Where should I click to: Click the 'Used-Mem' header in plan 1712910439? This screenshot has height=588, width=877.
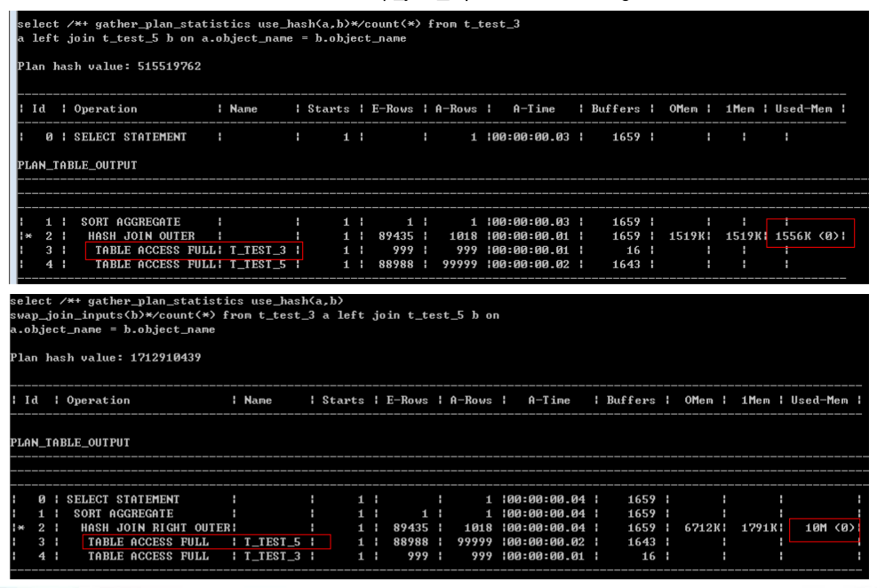pyautogui.click(x=819, y=401)
